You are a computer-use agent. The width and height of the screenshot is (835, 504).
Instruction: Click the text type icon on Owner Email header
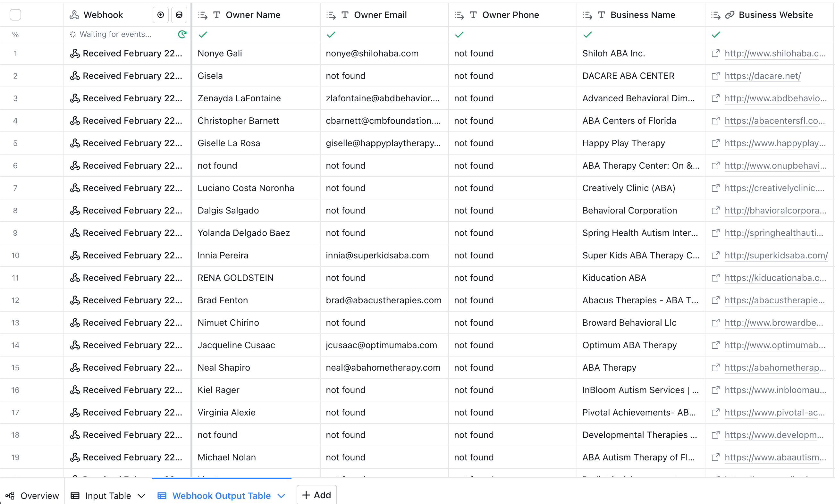point(345,15)
